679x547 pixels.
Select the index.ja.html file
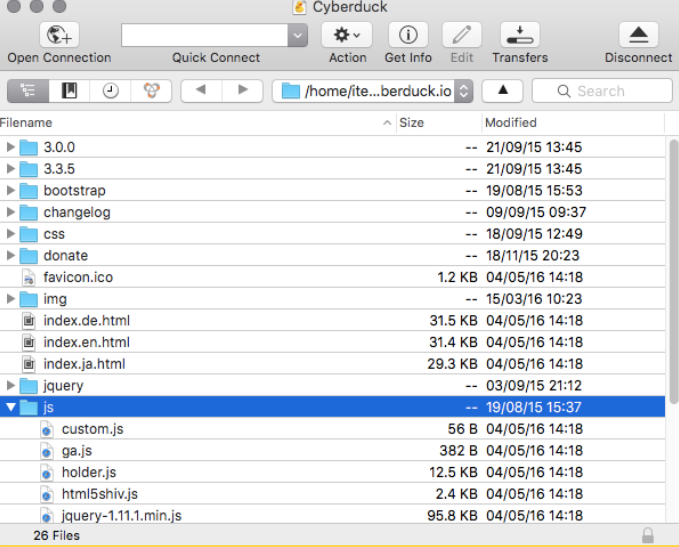(332, 364)
